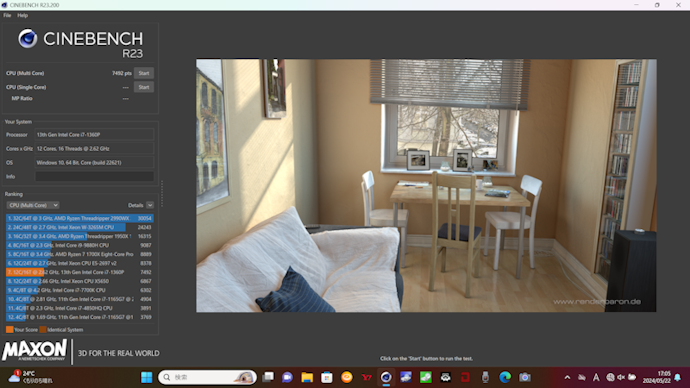Viewport: 690px width, 388px height.
Task: Select the Intel Core i7-7700K ranking row
Action: point(80,290)
